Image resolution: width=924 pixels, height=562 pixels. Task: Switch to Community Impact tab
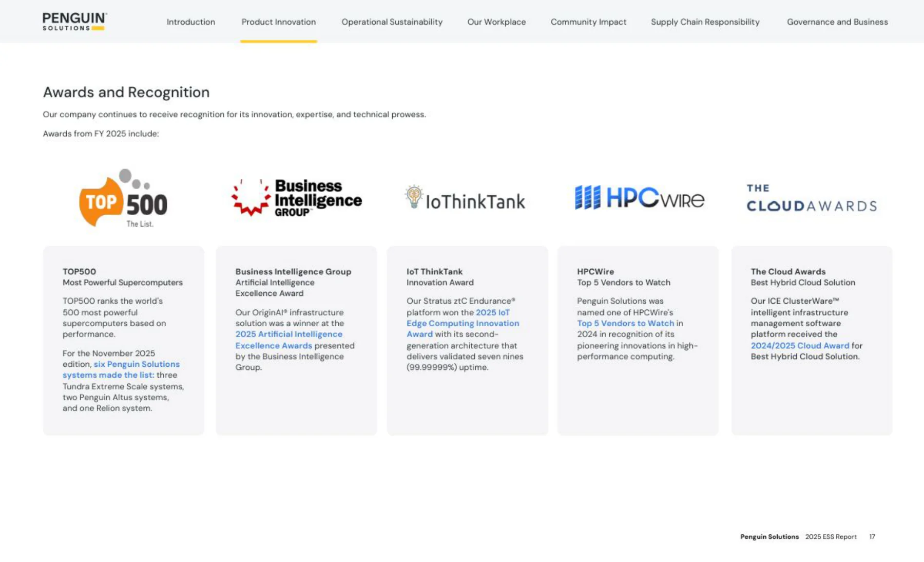tap(588, 22)
